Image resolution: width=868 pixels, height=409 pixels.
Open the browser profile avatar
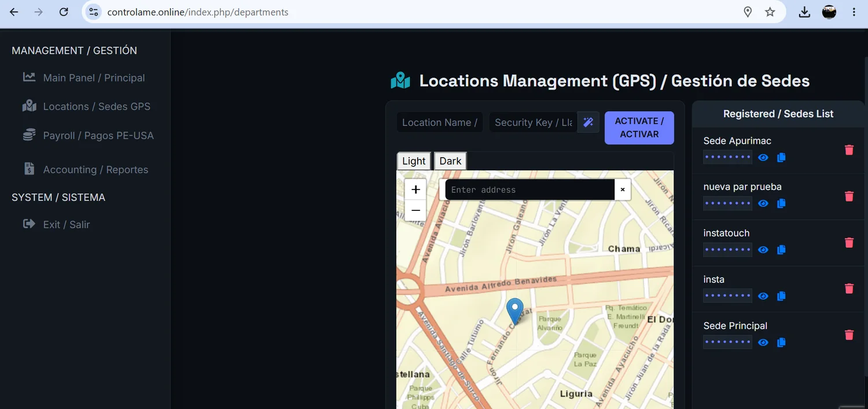[x=829, y=12]
